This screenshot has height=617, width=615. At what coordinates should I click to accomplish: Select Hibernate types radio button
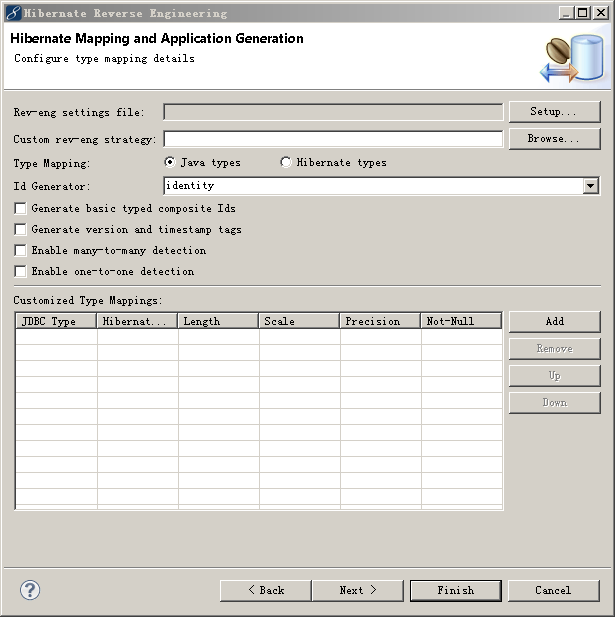[286, 162]
